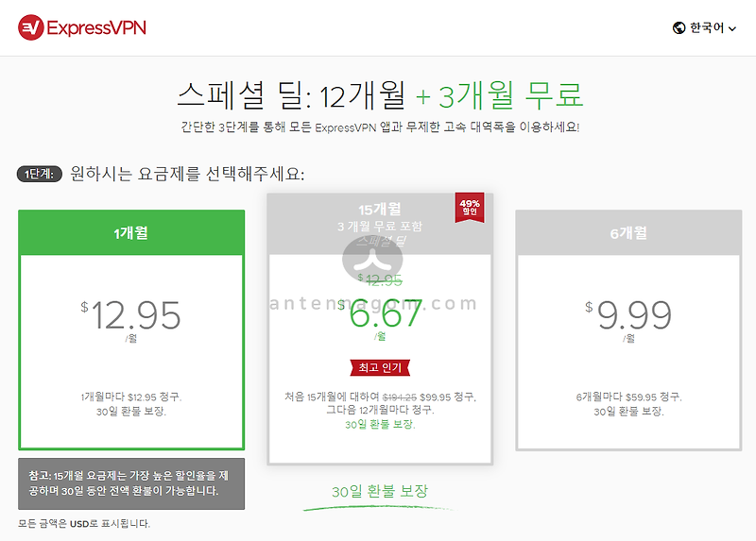Click the large 30일 환불 보장 text below cards
The height and width of the screenshot is (541, 756).
[x=380, y=491]
